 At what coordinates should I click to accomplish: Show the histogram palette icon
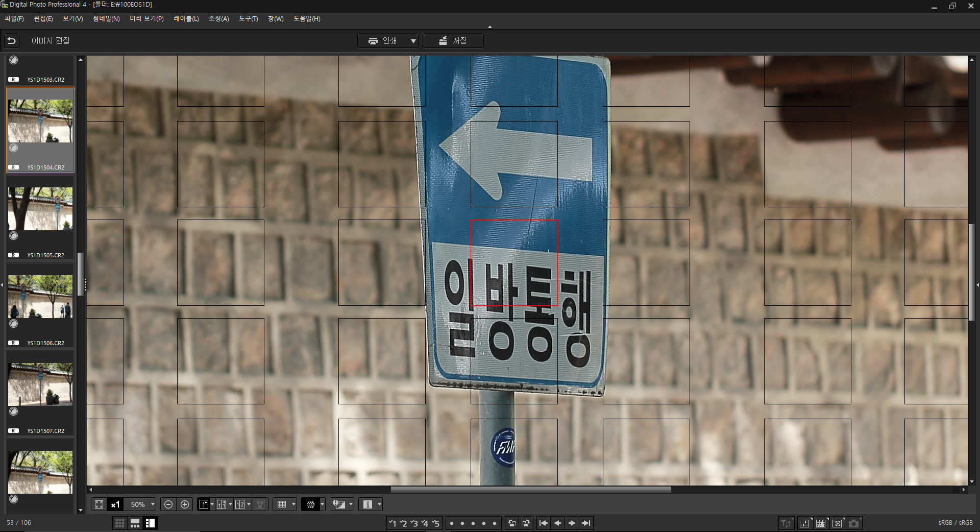coord(821,523)
